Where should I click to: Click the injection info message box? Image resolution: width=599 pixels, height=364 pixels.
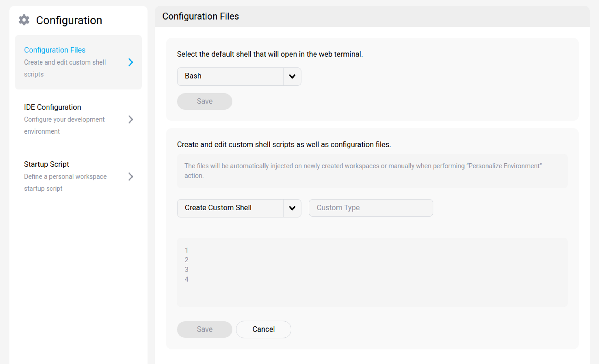tap(372, 171)
